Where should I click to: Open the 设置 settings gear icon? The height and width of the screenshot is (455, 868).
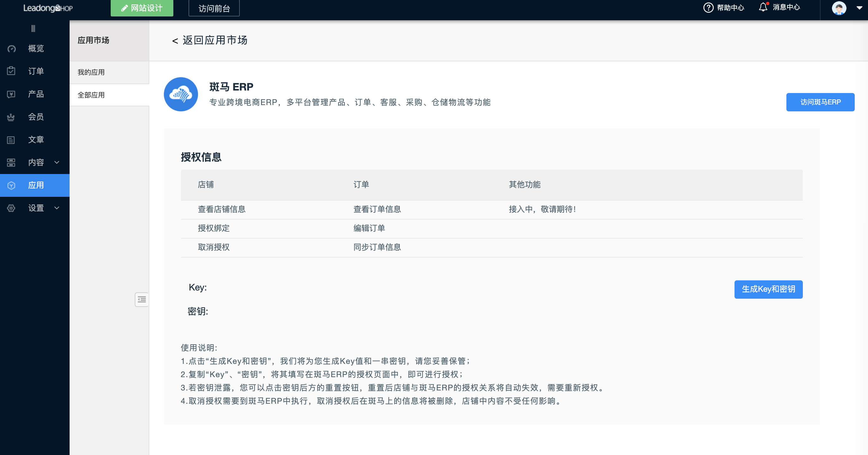(x=11, y=208)
